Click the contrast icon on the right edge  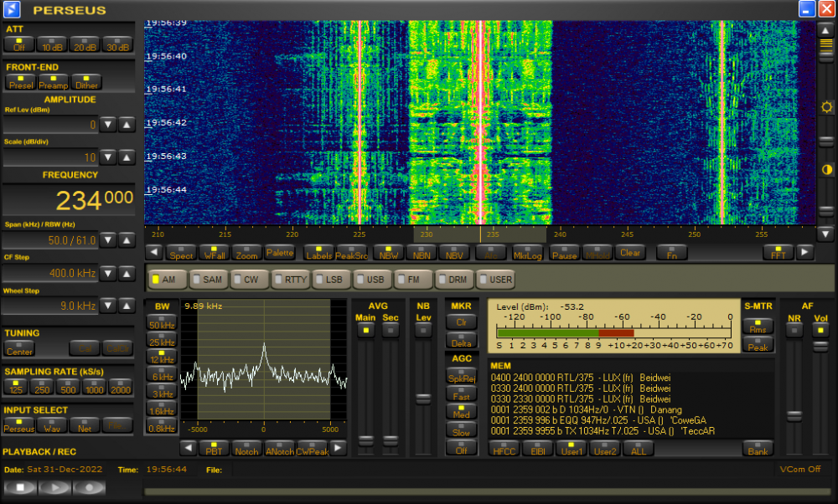(826, 170)
